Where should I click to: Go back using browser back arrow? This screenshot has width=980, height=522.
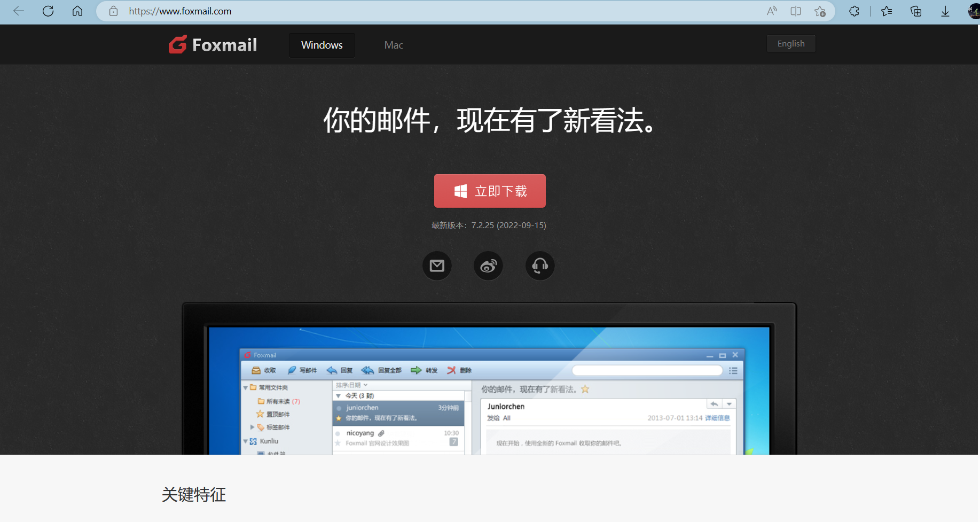point(19,11)
